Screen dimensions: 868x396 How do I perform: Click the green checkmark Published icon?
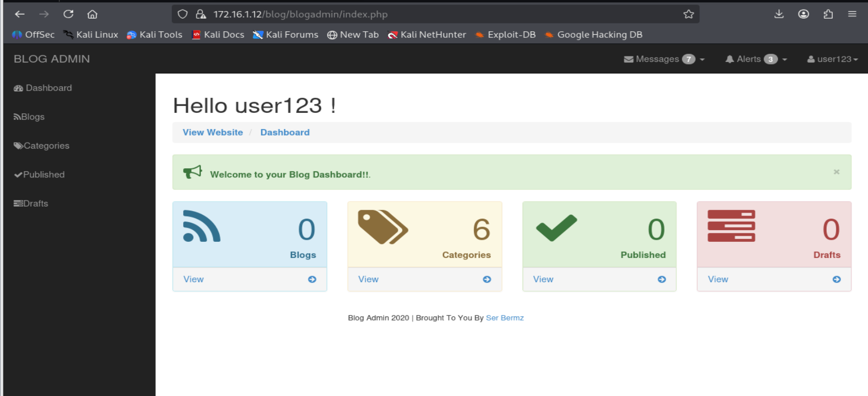click(556, 228)
